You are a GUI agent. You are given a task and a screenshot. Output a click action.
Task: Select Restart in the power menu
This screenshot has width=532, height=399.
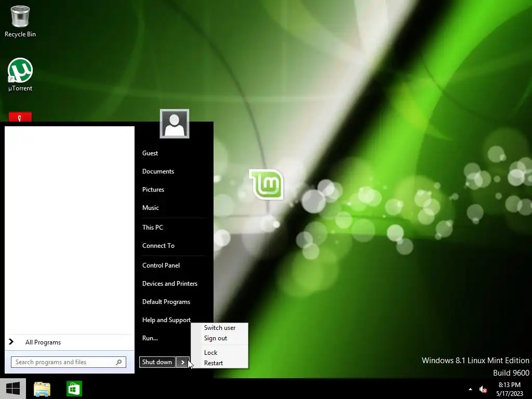tap(214, 363)
